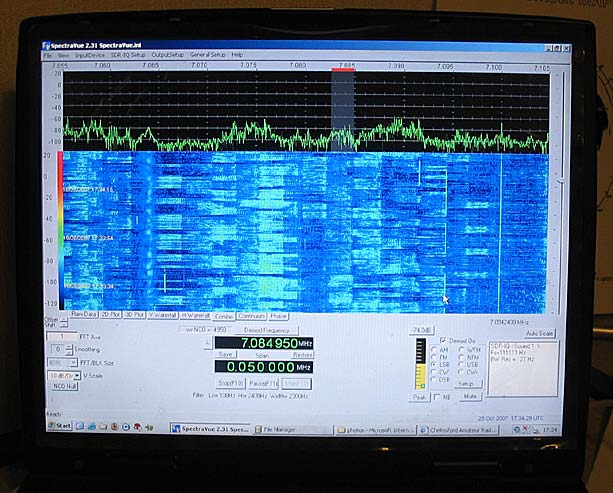Screen dimensions: 613x493
Task: Click the Windows Start button
Action: pos(60,426)
